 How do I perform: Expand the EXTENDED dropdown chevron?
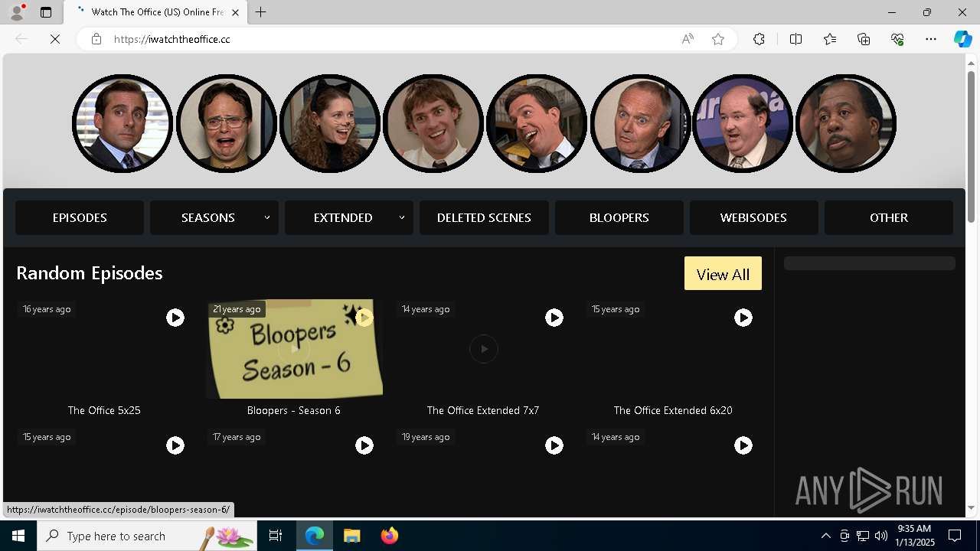[x=402, y=217]
